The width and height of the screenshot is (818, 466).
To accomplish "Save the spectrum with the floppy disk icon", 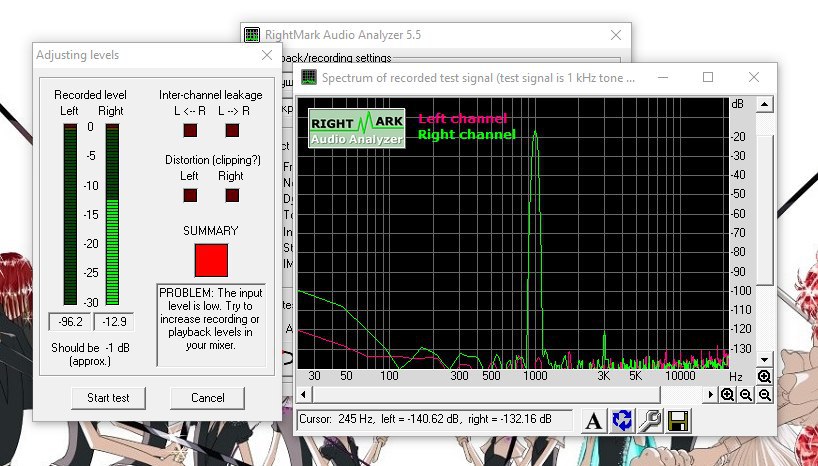I will [678, 421].
